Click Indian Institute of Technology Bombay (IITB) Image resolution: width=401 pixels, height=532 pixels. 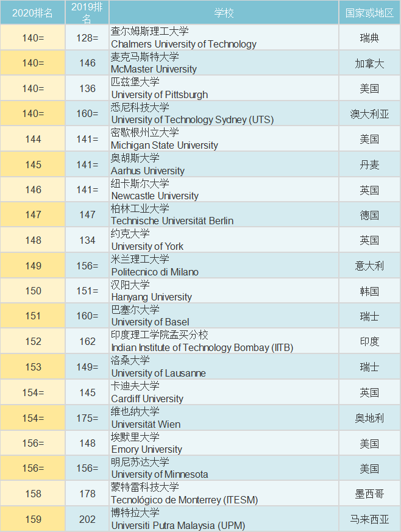click(x=202, y=348)
